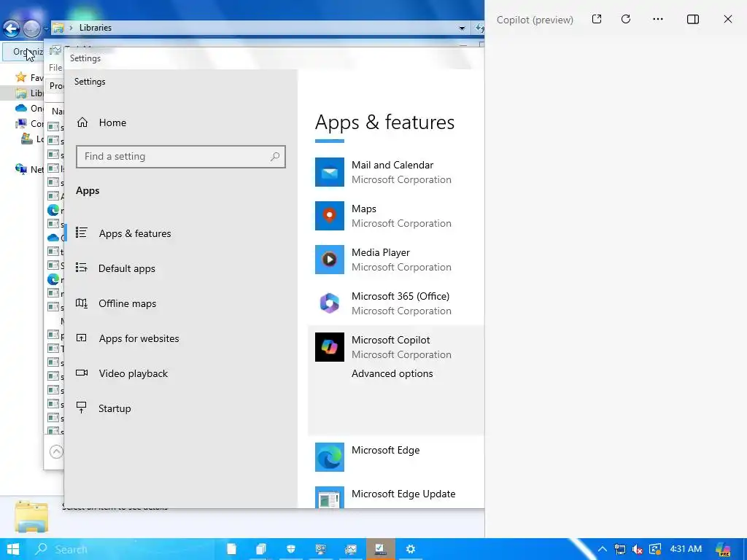Select Network in Explorer navigation pane
Screen dimensions: 747x560
coord(29,169)
